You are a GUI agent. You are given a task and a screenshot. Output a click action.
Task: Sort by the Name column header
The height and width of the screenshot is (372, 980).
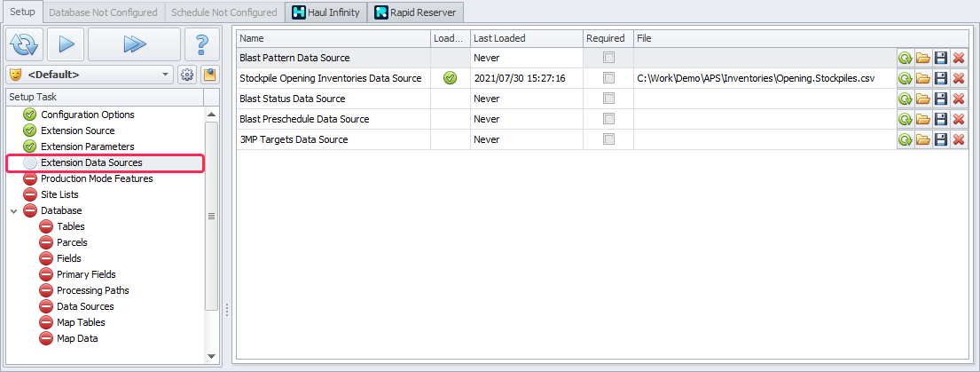pyautogui.click(x=333, y=38)
